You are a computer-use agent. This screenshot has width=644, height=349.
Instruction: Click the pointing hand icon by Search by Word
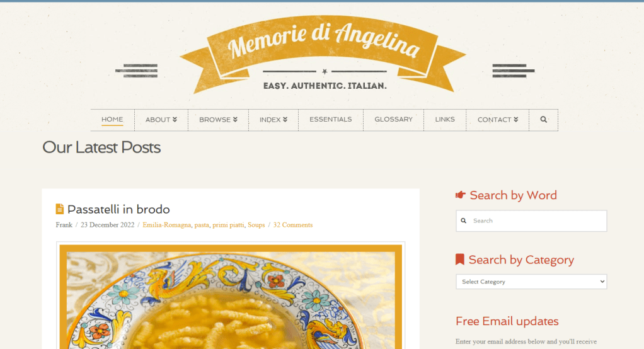pyautogui.click(x=461, y=195)
